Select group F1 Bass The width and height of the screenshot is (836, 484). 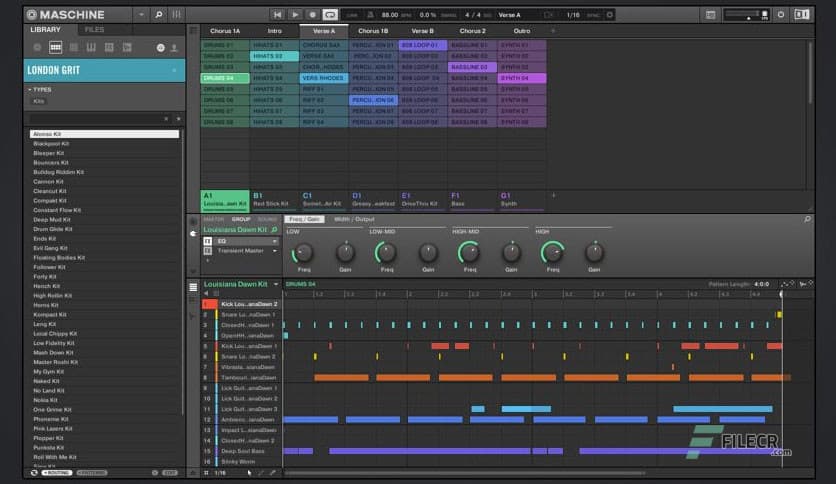click(472, 200)
